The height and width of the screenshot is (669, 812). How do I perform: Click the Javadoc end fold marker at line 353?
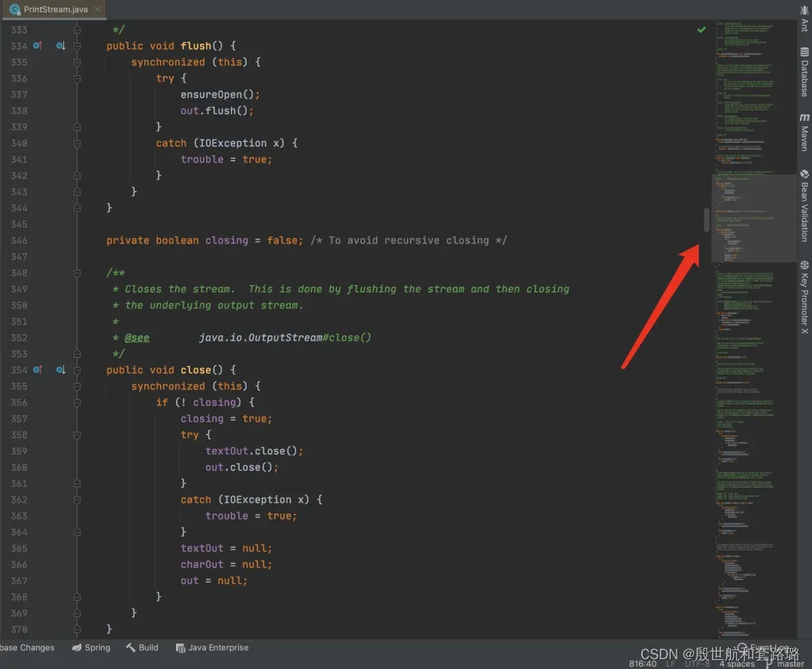click(x=77, y=354)
